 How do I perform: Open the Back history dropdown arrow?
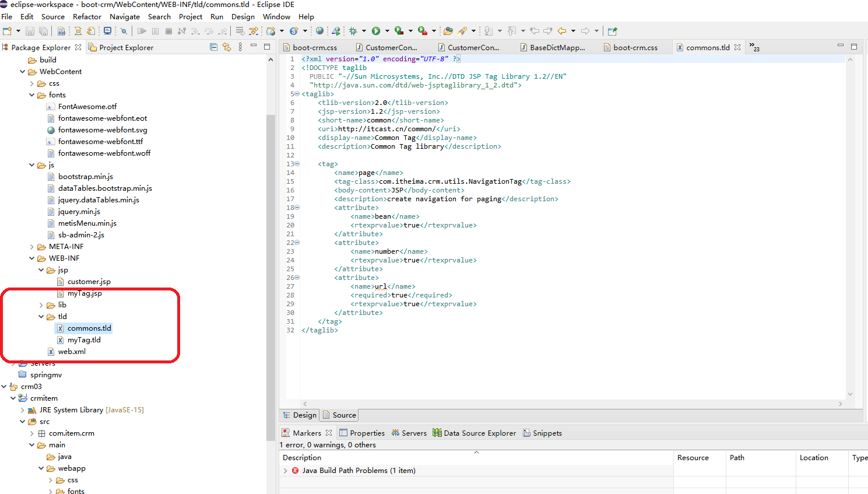pyautogui.click(x=573, y=31)
